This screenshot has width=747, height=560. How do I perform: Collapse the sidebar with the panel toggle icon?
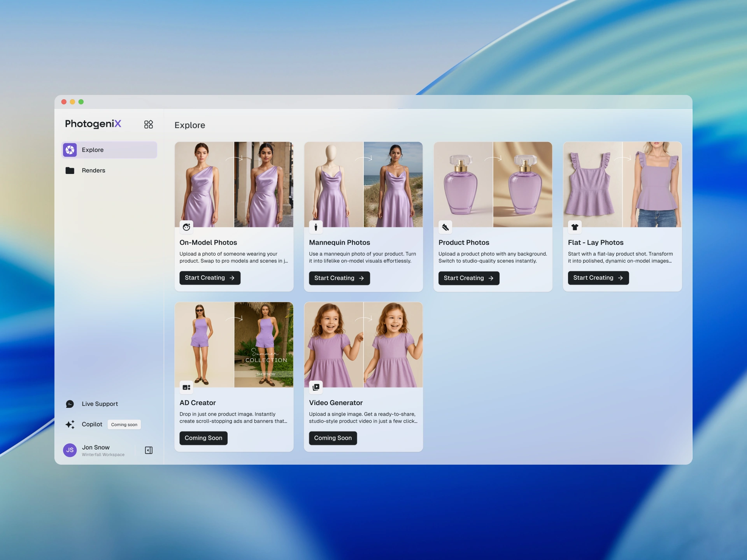(x=149, y=450)
